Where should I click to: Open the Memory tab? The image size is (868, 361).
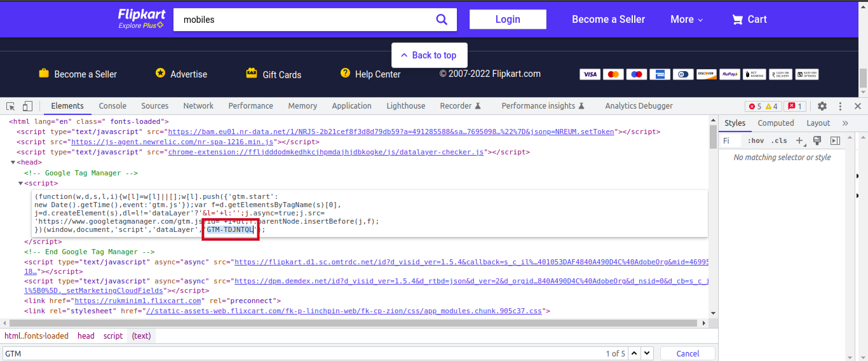pos(302,106)
